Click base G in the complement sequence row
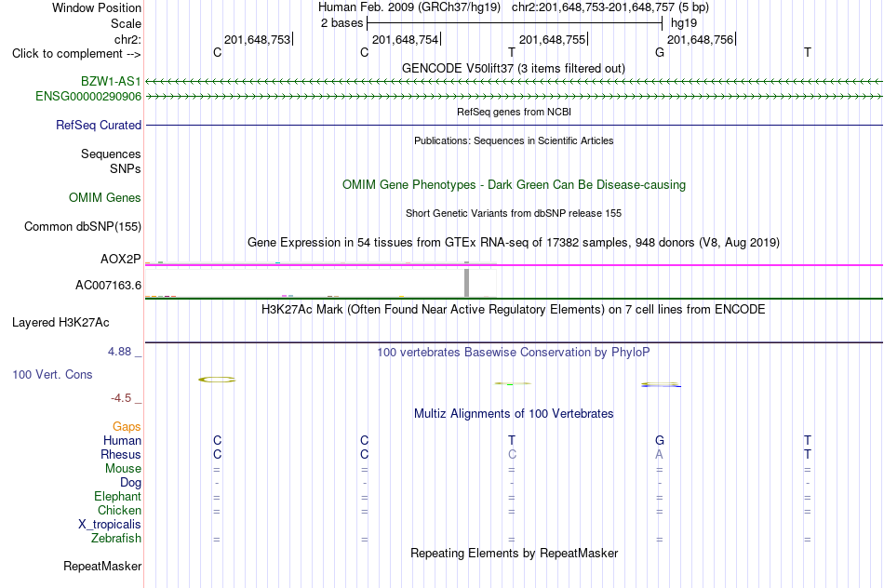The width and height of the screenshot is (884, 588). pos(660,52)
